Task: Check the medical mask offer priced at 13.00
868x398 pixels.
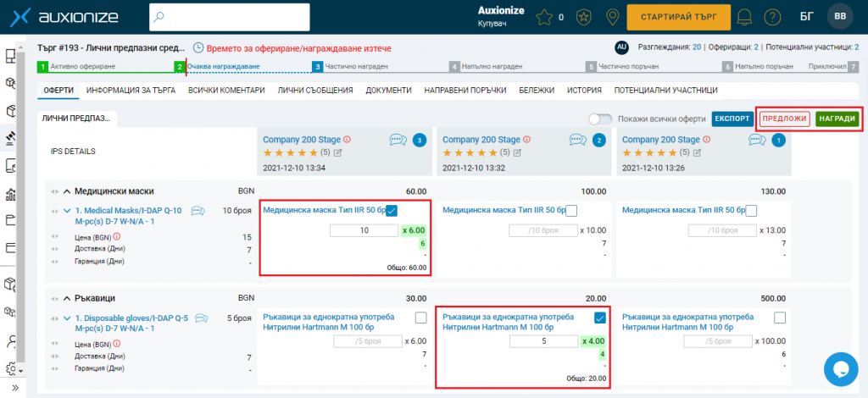Action: pos(751,210)
